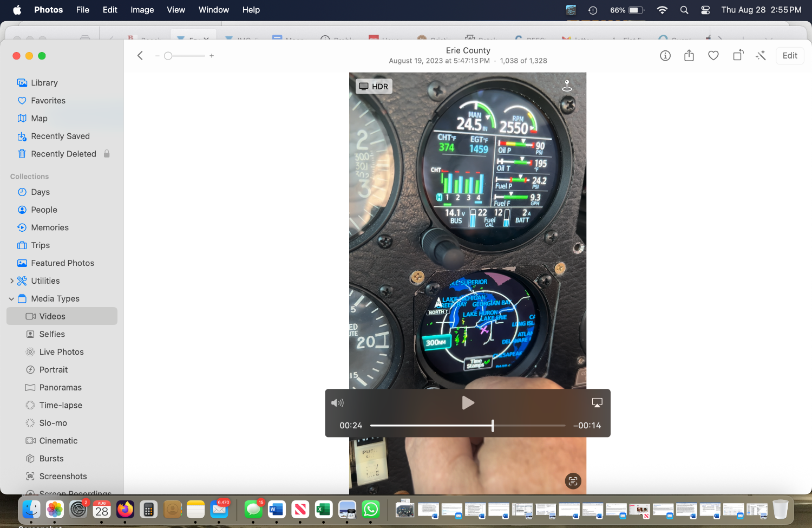Open Notes from the Dock
The image size is (812, 528).
[x=195, y=510]
